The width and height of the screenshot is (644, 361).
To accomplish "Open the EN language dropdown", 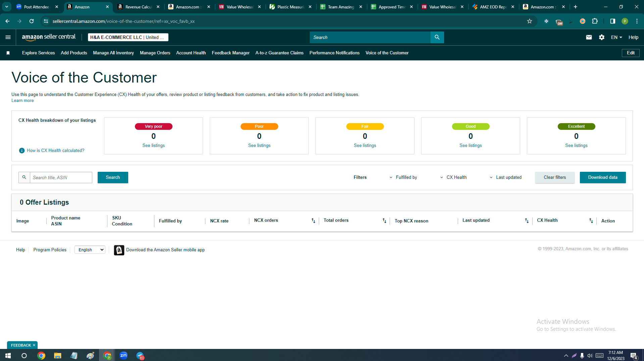I will [616, 37].
